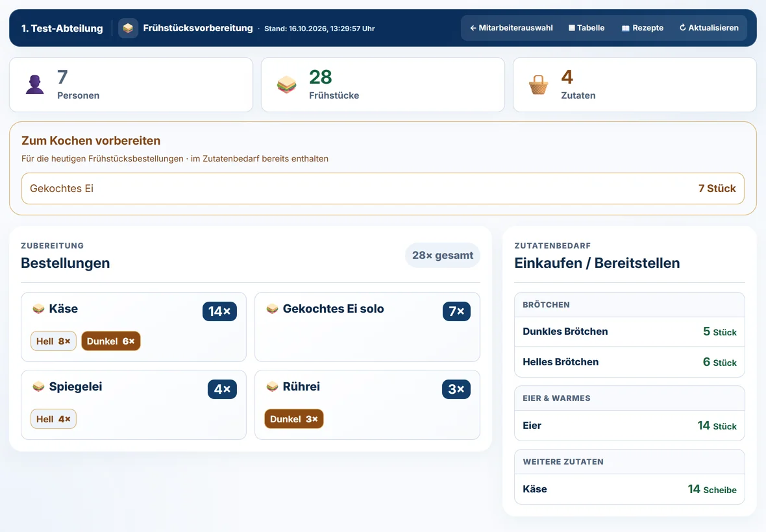Click the 14 Stück quantity for Eier
Screen dimensions: 766x532
click(x=717, y=426)
